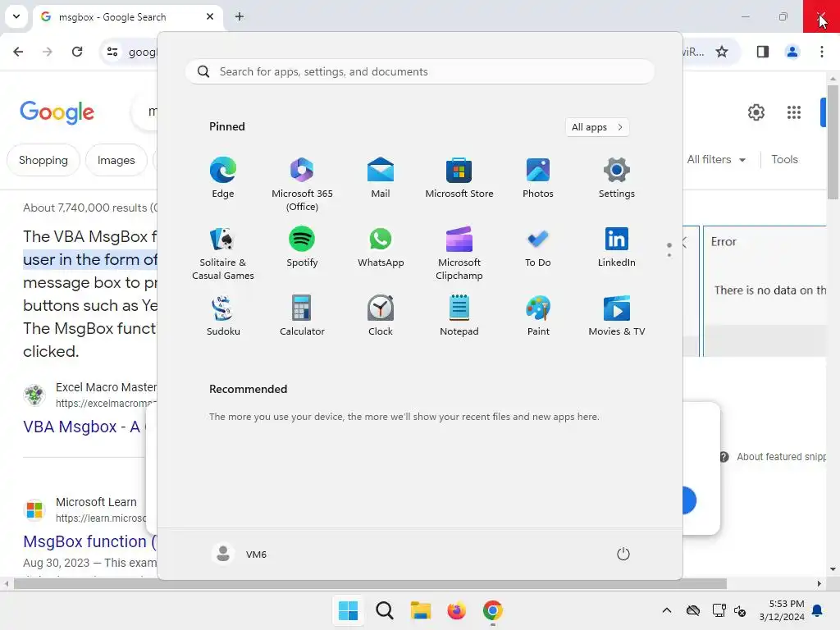Open the VM6 user account menu
The width and height of the screenshot is (840, 630).
(x=240, y=554)
